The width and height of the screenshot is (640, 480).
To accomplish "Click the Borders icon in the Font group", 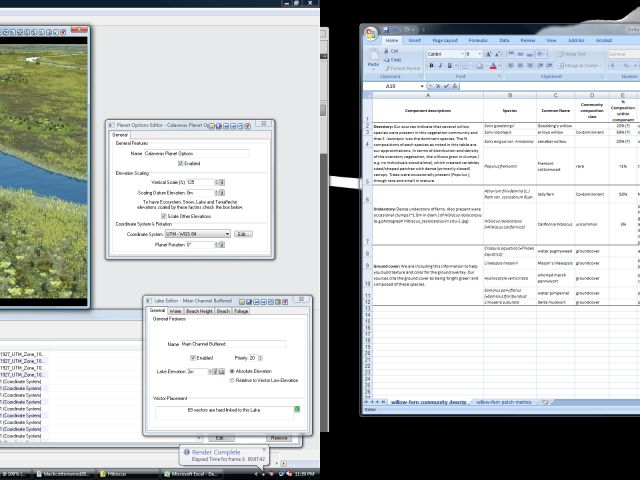I will [466, 65].
